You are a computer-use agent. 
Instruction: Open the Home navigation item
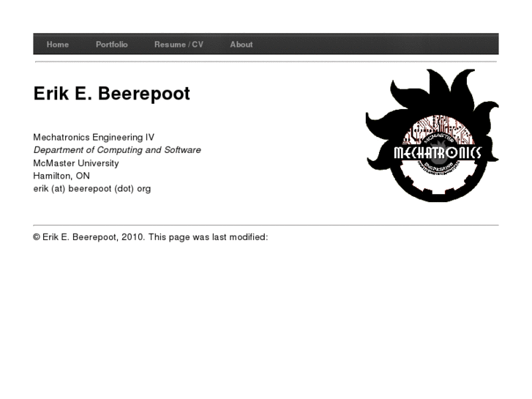click(58, 45)
